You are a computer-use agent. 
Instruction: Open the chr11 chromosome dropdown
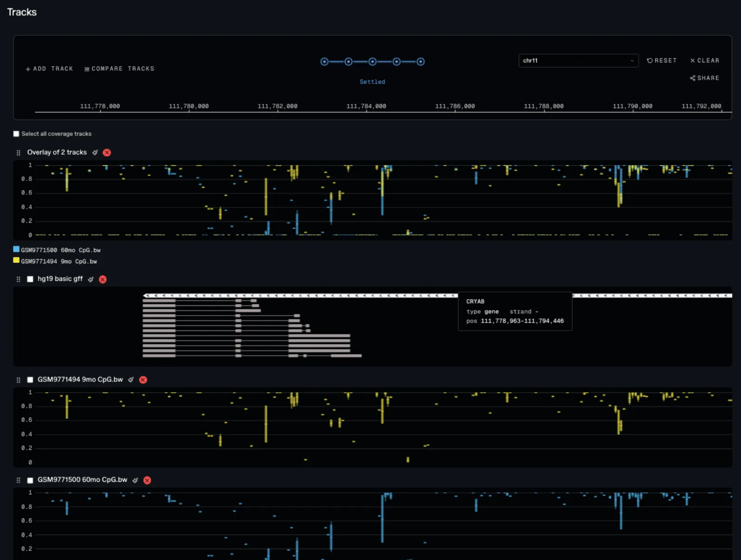pos(578,61)
